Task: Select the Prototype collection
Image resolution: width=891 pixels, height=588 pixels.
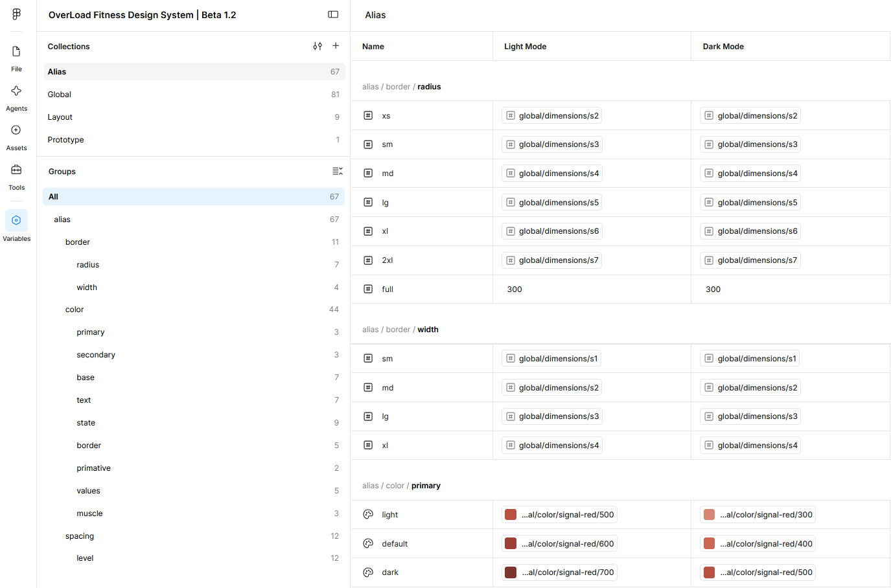Action: click(x=194, y=140)
